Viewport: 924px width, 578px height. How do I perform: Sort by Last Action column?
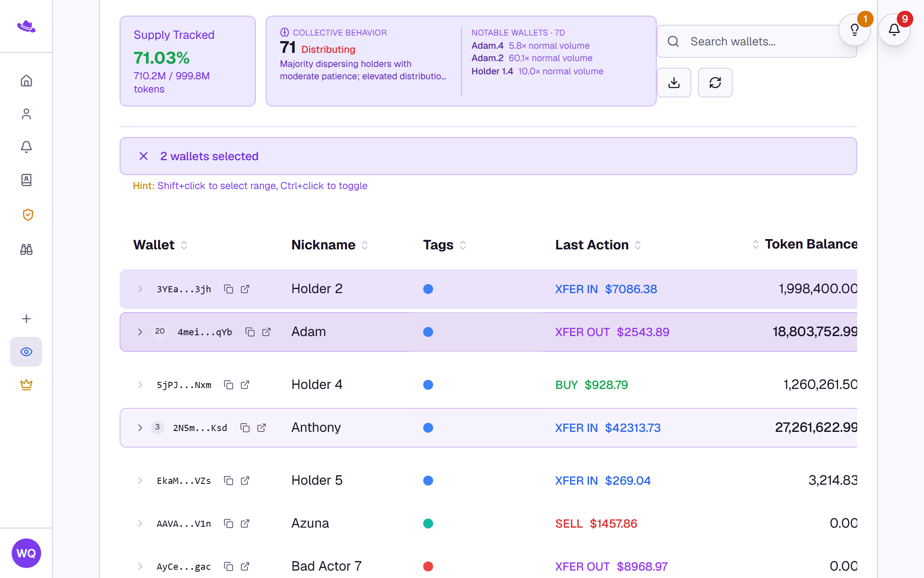point(598,245)
